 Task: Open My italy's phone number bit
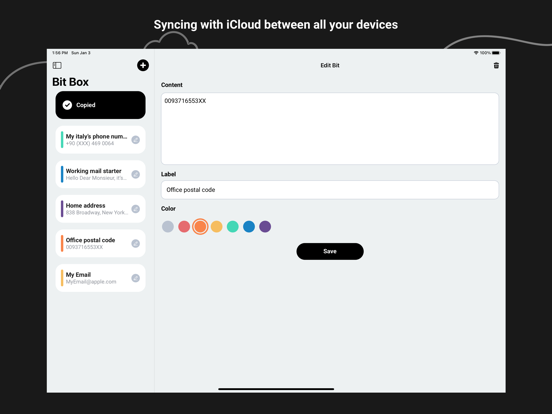click(x=100, y=140)
